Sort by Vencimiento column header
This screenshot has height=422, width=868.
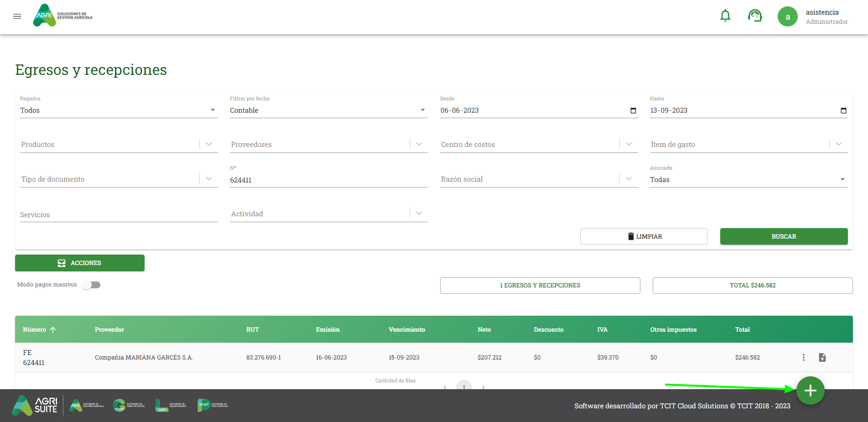tap(407, 329)
